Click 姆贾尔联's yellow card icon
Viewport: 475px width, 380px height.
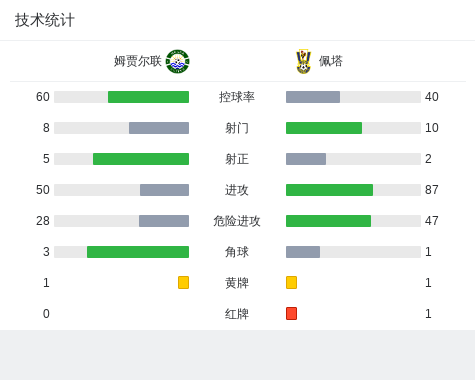tap(183, 282)
